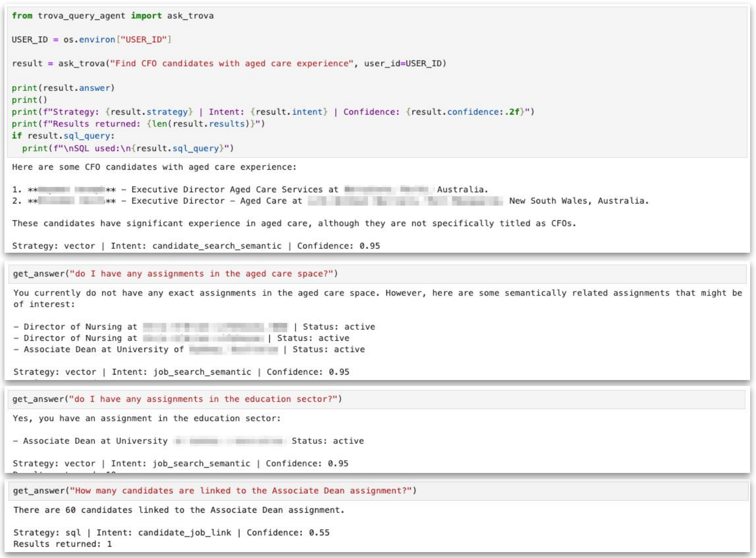
Task: Click 'You currently do not have any exact assignments' text
Action: [378, 298]
